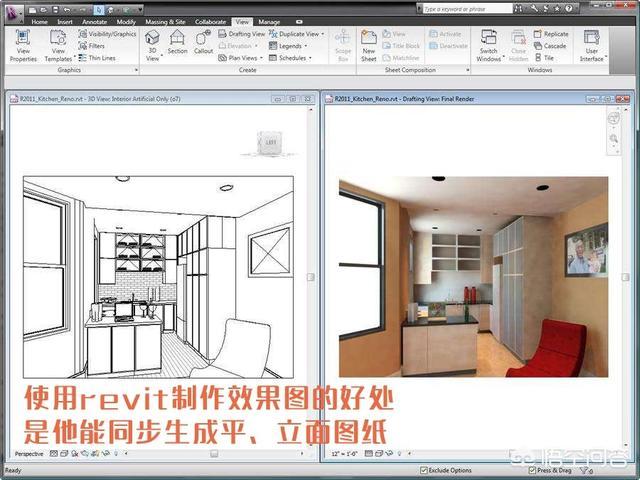640x480 pixels.
Task: Open the Revit application menu button
Action: click(x=13, y=12)
